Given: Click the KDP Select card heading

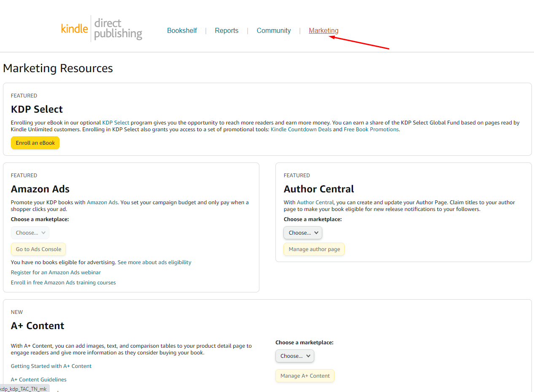Looking at the screenshot, I should point(37,109).
